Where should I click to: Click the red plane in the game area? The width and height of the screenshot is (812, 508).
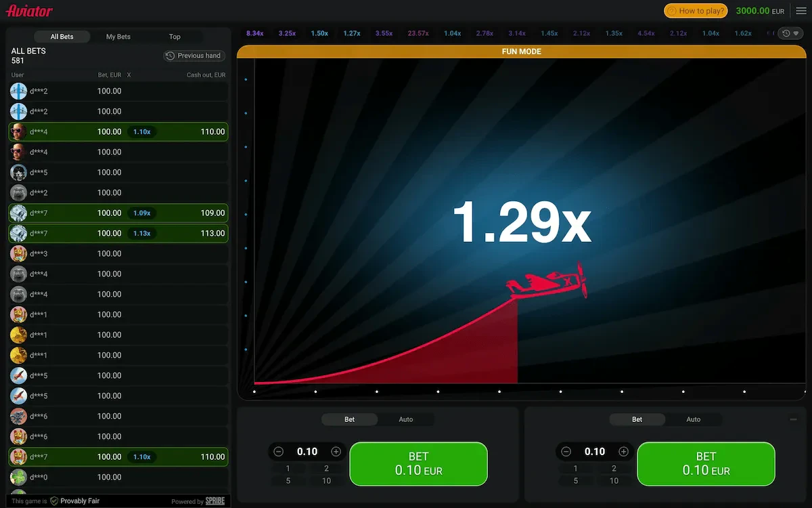548,281
